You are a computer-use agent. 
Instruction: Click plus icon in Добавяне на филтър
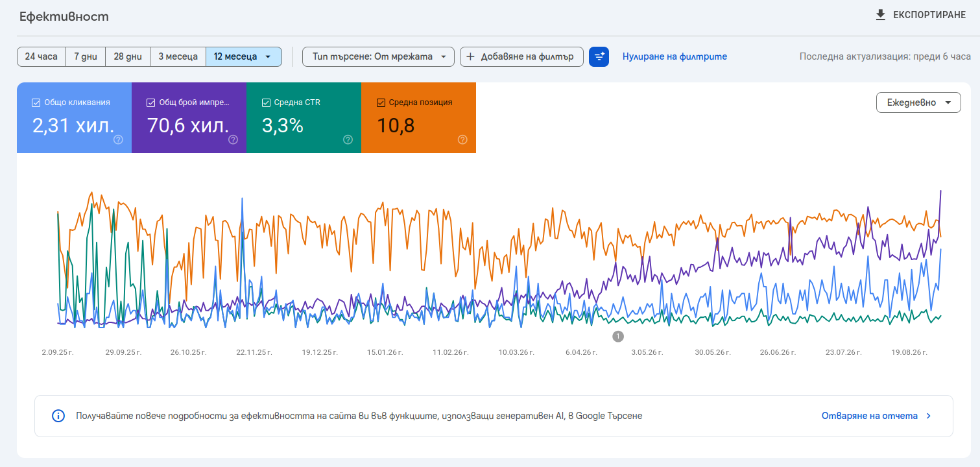(x=471, y=56)
